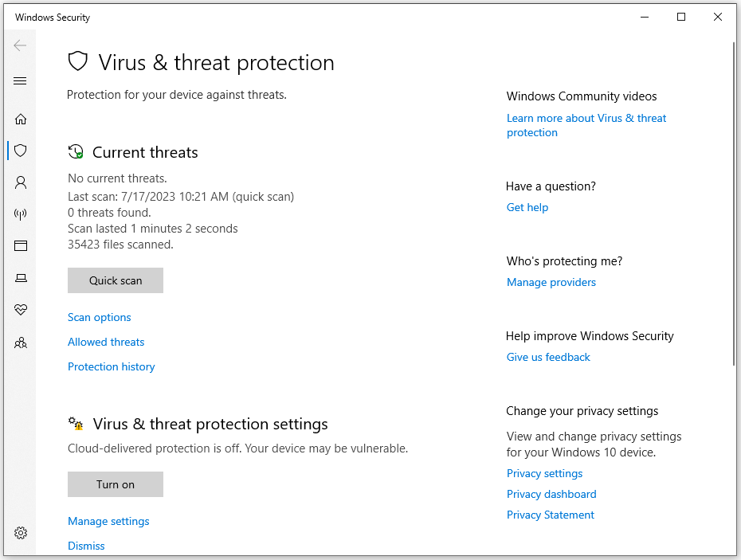Click the vertical scrollbar

[734, 203]
